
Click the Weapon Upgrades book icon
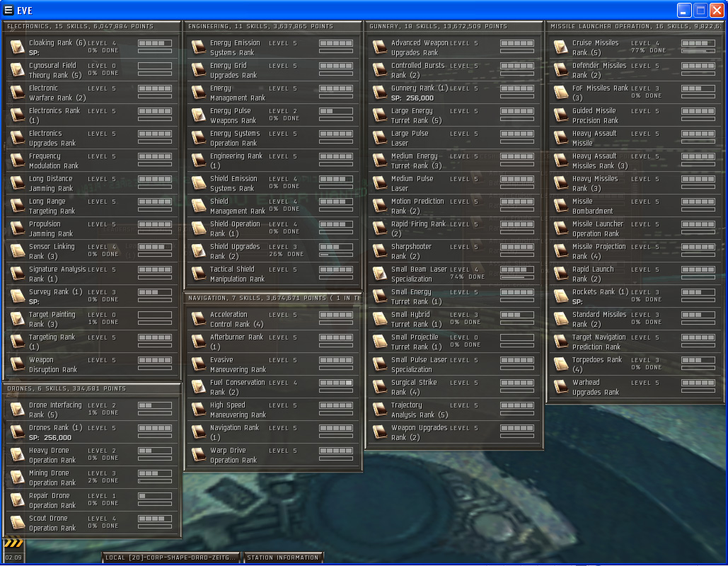pyautogui.click(x=379, y=432)
